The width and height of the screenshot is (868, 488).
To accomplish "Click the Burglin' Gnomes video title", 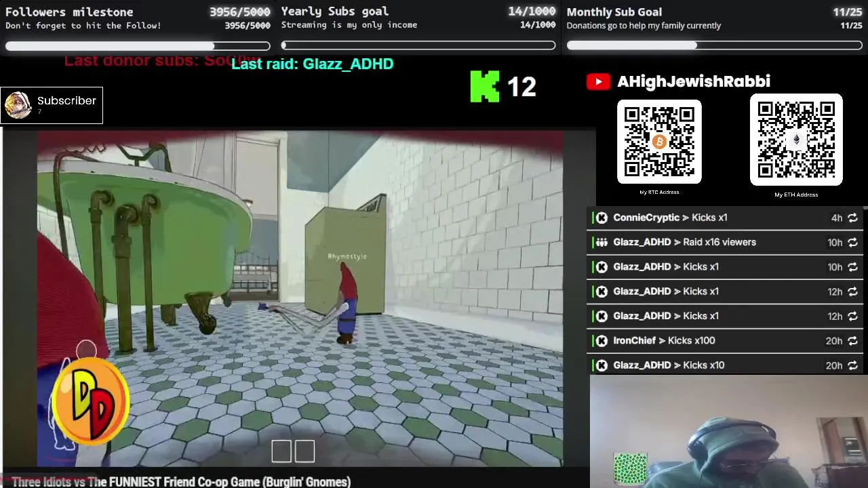I will tap(181, 482).
